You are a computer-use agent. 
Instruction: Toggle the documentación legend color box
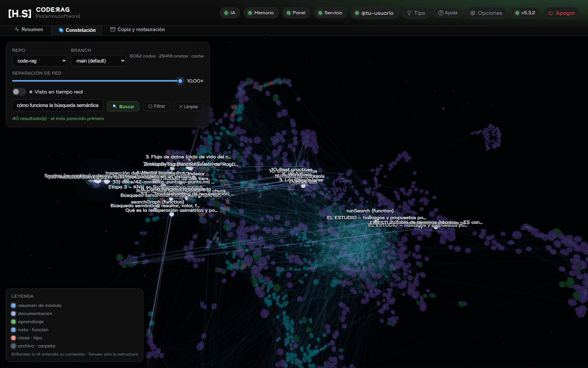click(13, 314)
